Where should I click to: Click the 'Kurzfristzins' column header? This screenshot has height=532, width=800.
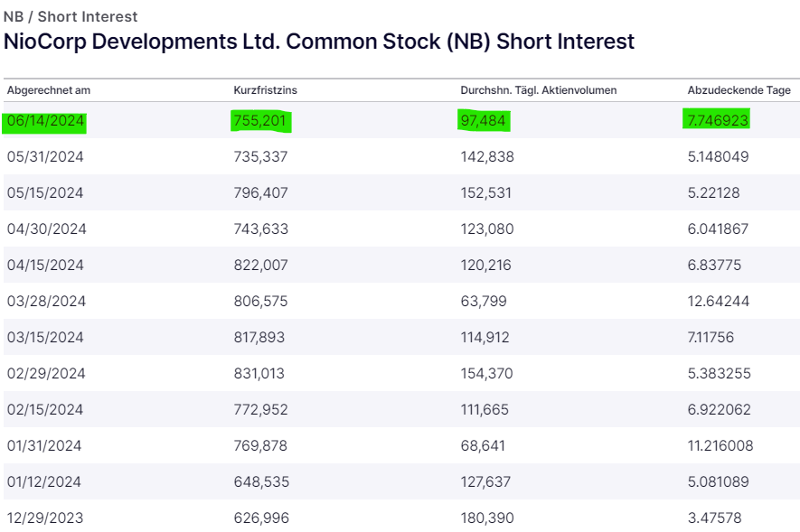264,90
